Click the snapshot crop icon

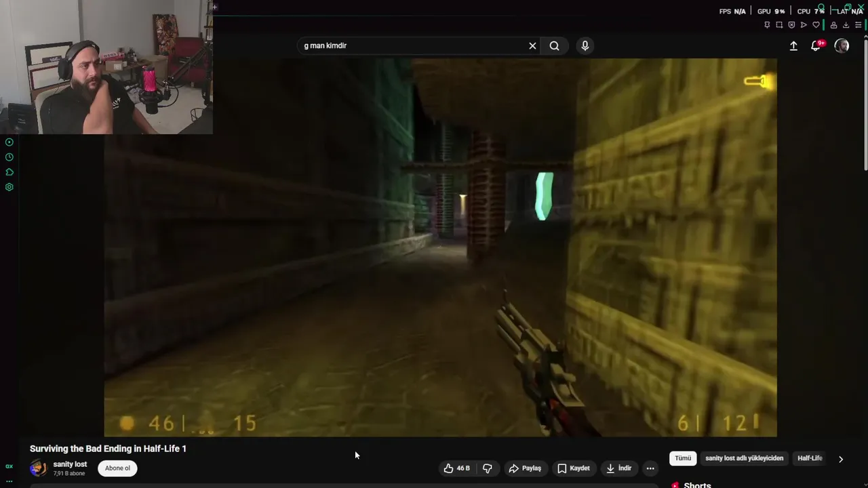pyautogui.click(x=779, y=25)
